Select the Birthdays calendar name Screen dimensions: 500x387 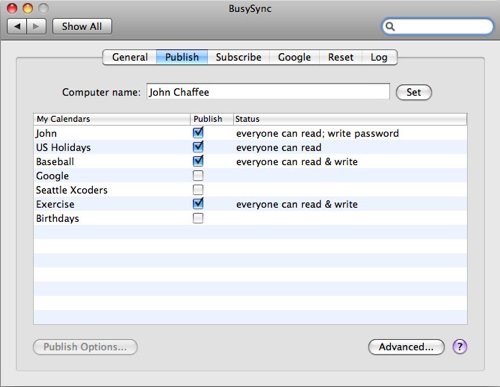pyautogui.click(x=57, y=219)
